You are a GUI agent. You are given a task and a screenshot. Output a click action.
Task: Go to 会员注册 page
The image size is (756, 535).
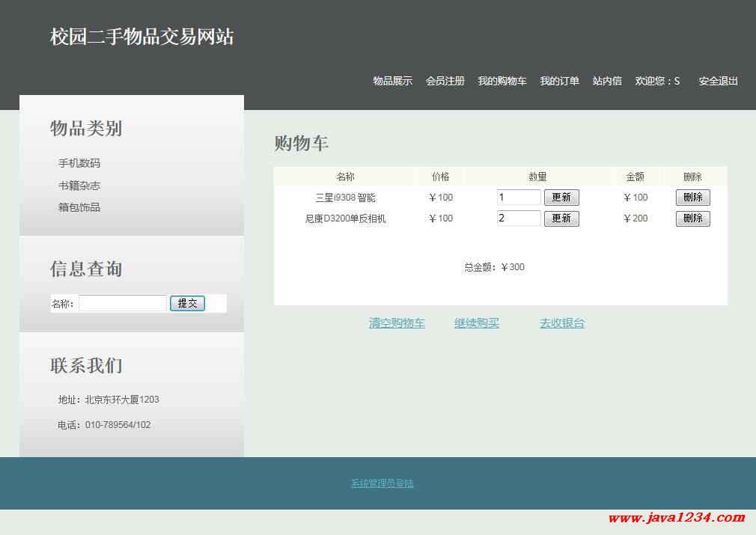click(445, 81)
